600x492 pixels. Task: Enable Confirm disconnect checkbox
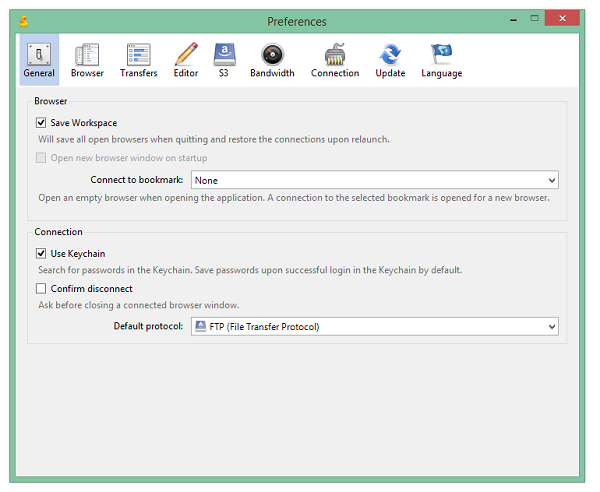pos(41,288)
